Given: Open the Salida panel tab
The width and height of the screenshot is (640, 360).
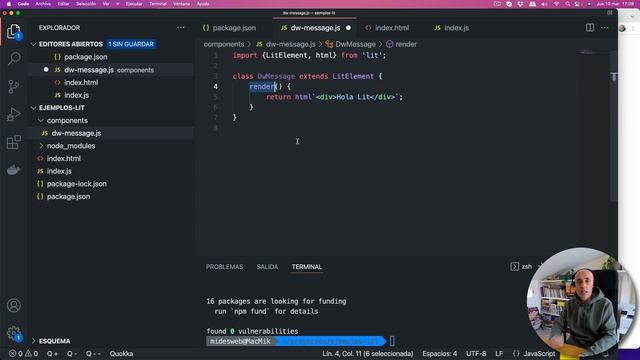Looking at the screenshot, I should coord(267,267).
